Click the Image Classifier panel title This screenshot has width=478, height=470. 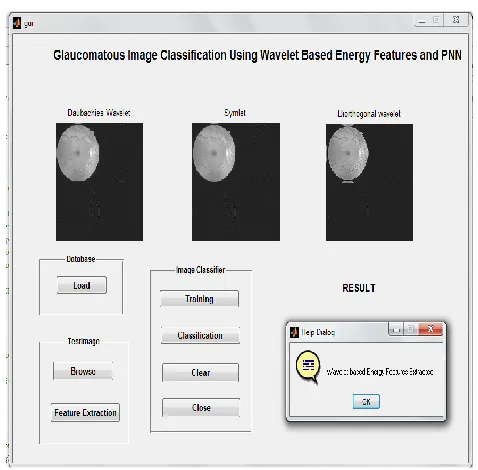(x=201, y=270)
